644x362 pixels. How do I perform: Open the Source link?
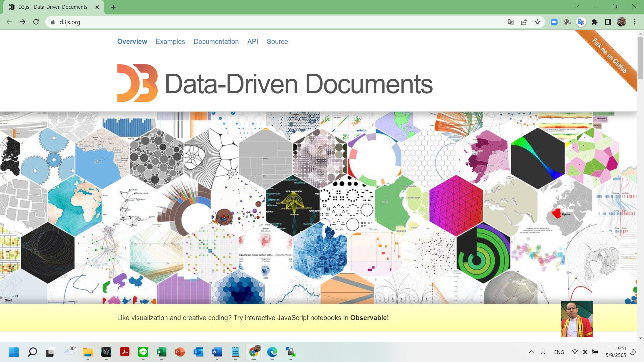click(277, 42)
